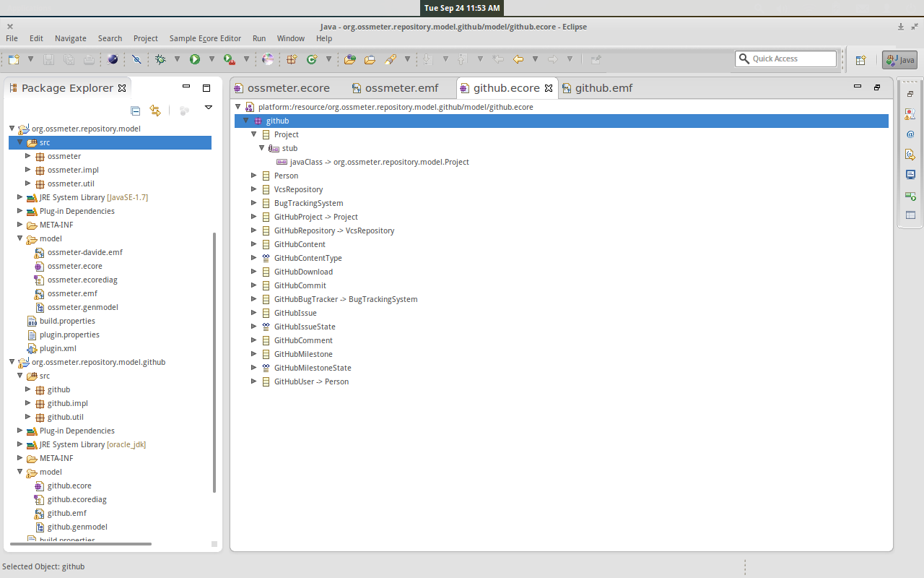Screen dimensions: 924x578
Task: Click the skip breakpoints toolbar icon
Action: (x=136, y=59)
